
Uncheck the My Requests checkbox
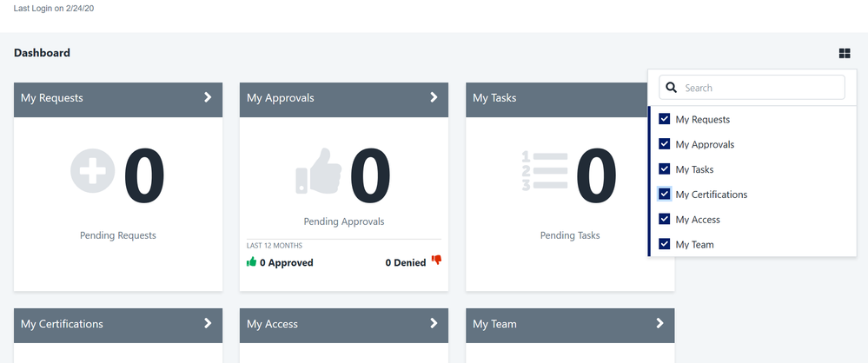point(665,119)
